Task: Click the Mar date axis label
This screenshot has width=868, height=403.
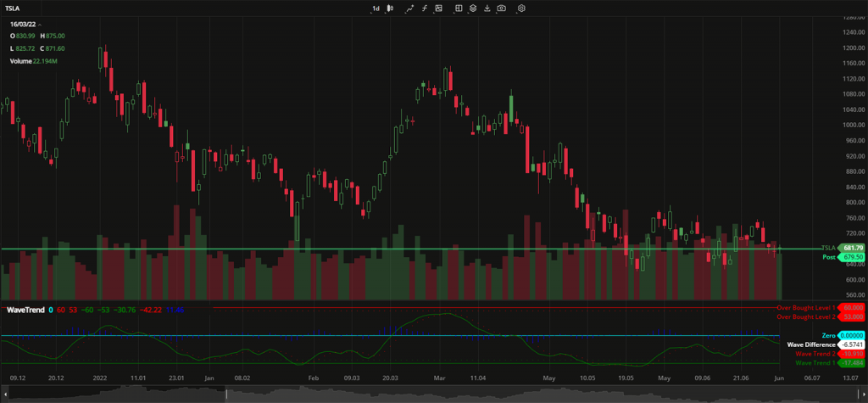Action: pyautogui.click(x=440, y=378)
